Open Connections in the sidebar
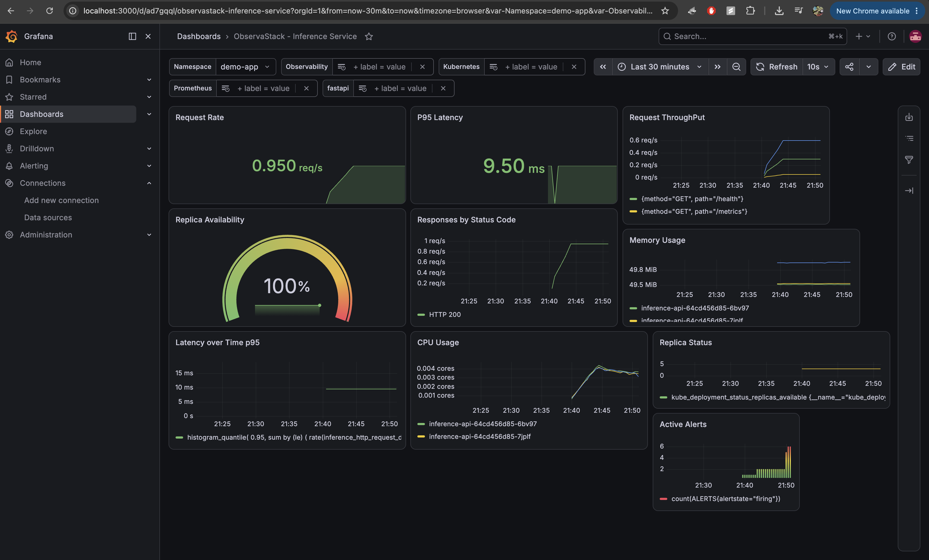This screenshot has width=929, height=560. 43,183
